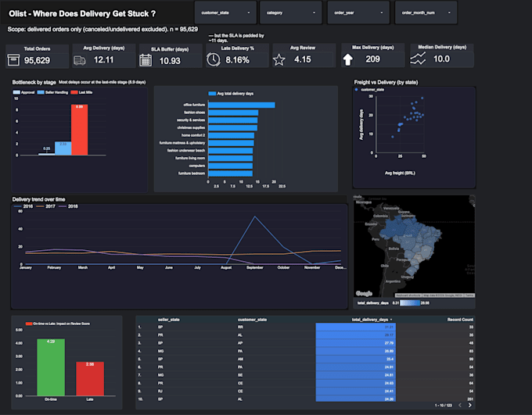
Task: Open the order_month_num filter dropdown
Action: pyautogui.click(x=426, y=13)
